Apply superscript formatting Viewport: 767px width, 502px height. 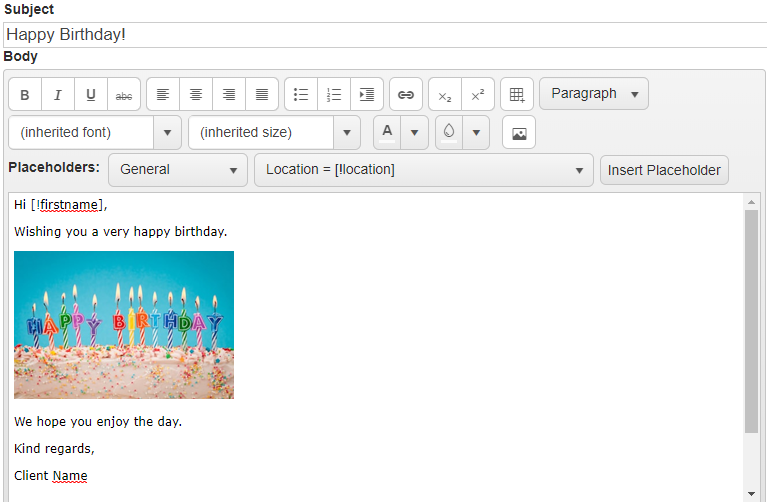pyautogui.click(x=478, y=94)
